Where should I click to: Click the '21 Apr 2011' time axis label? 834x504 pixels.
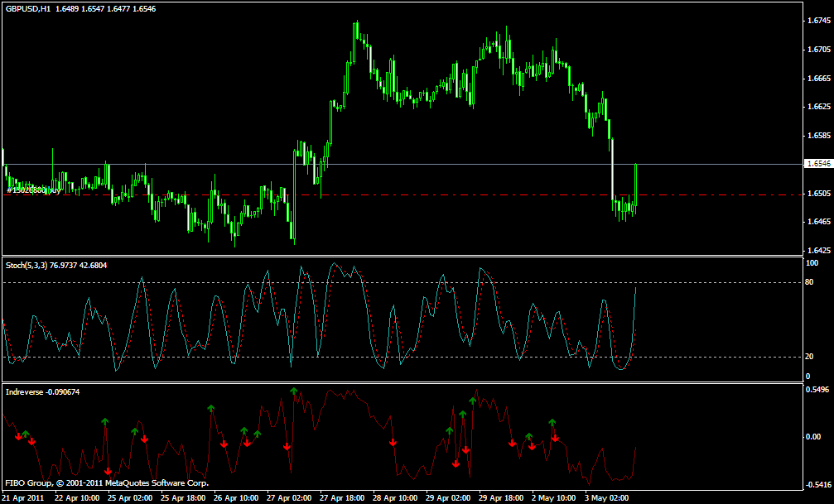point(24,498)
